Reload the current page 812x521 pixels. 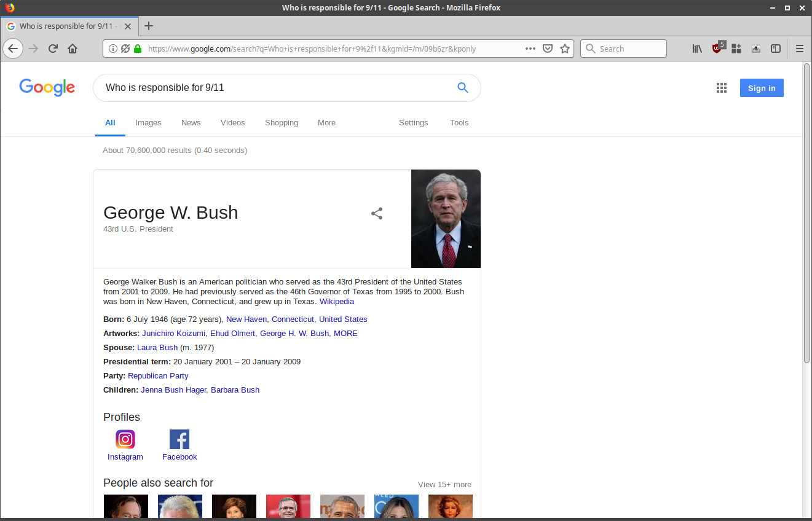53,49
